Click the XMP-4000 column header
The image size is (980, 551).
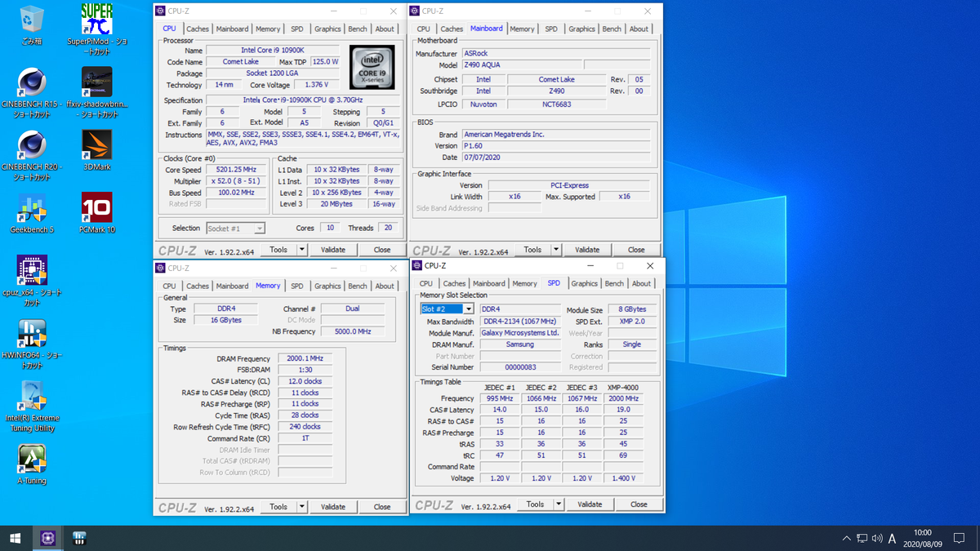coord(622,387)
